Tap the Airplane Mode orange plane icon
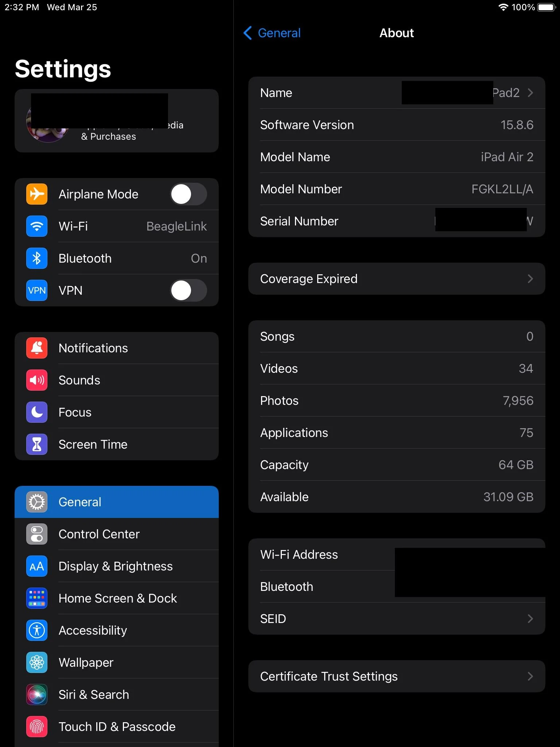The height and width of the screenshot is (747, 560). (x=37, y=194)
